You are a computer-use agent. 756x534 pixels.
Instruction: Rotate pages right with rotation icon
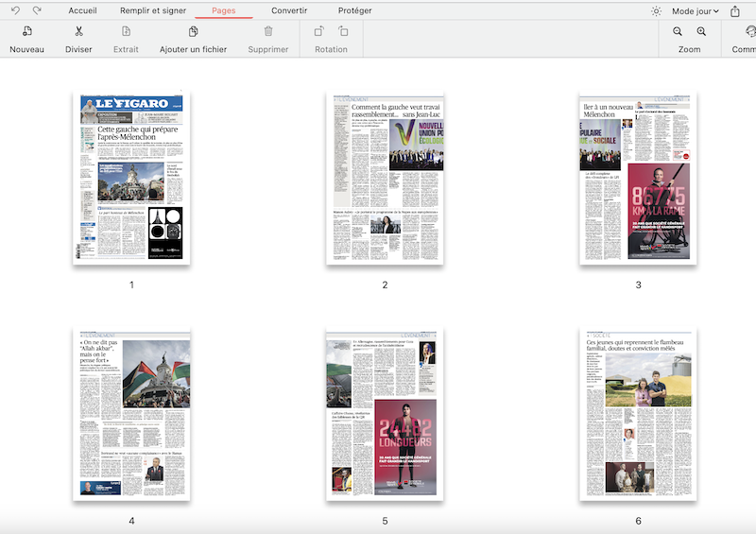coord(343,32)
